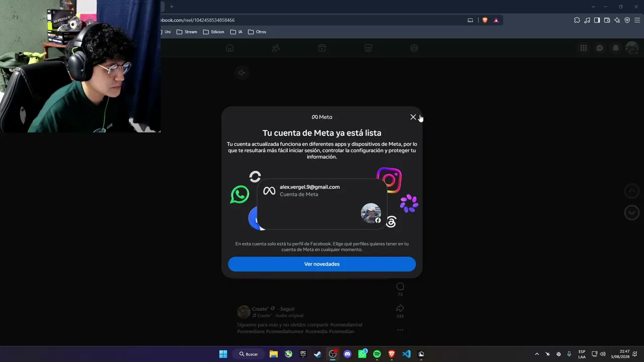Toggle the browser sidebar panel
This screenshot has height=362, width=644.
pyautogui.click(x=597, y=20)
